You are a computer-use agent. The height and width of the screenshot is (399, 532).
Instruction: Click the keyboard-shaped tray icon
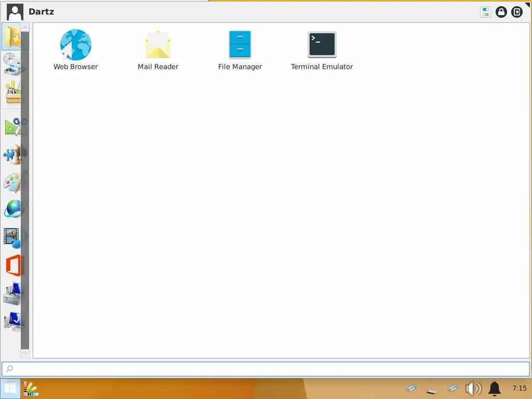[432, 392]
